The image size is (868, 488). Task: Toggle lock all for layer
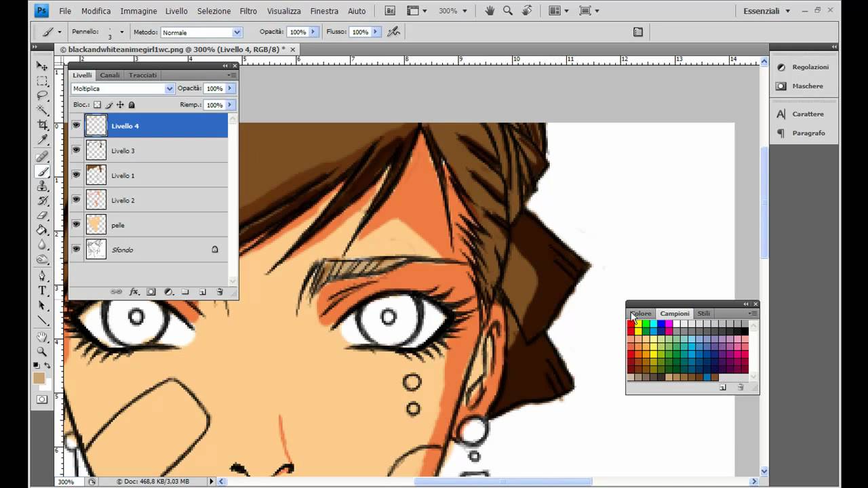pos(132,105)
